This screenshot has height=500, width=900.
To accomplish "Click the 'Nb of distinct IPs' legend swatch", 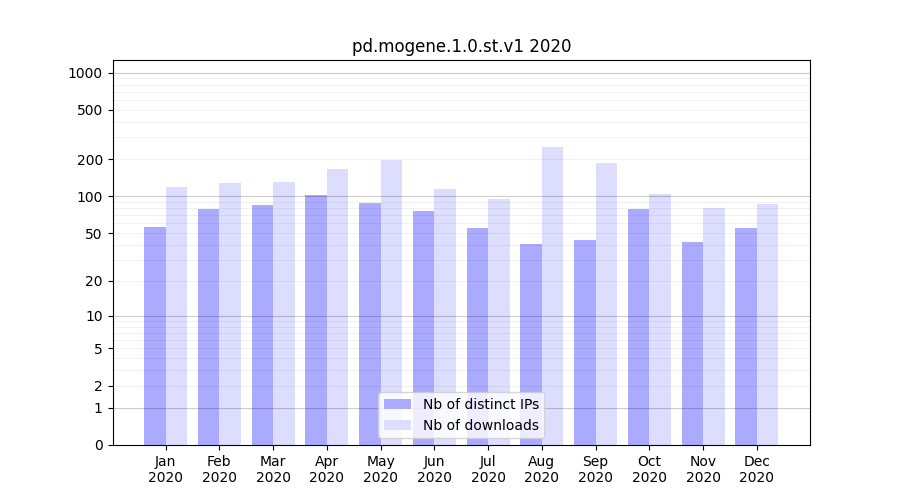I will (397, 404).
